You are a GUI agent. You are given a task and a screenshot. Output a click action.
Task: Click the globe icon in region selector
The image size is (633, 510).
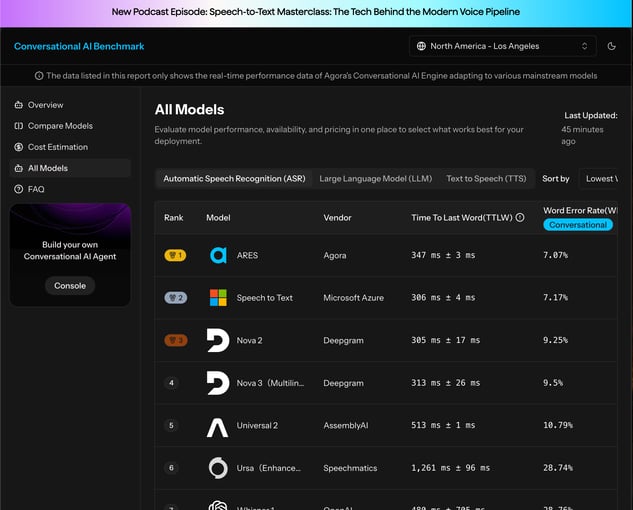click(x=421, y=46)
